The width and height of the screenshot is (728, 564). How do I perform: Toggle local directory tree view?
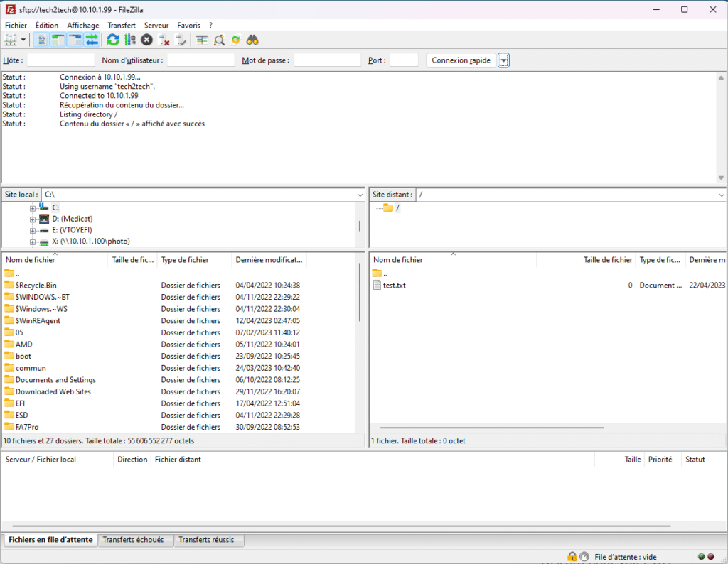click(58, 40)
